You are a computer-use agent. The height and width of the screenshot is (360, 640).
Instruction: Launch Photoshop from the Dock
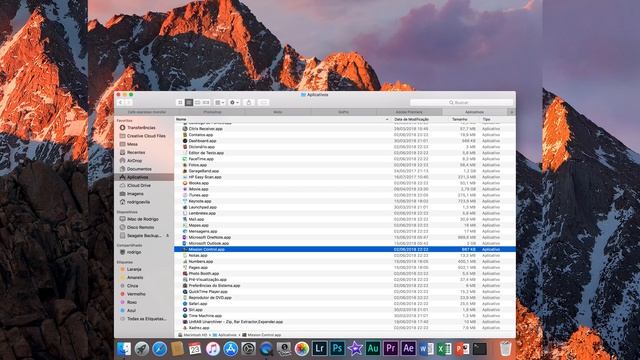[337, 349]
